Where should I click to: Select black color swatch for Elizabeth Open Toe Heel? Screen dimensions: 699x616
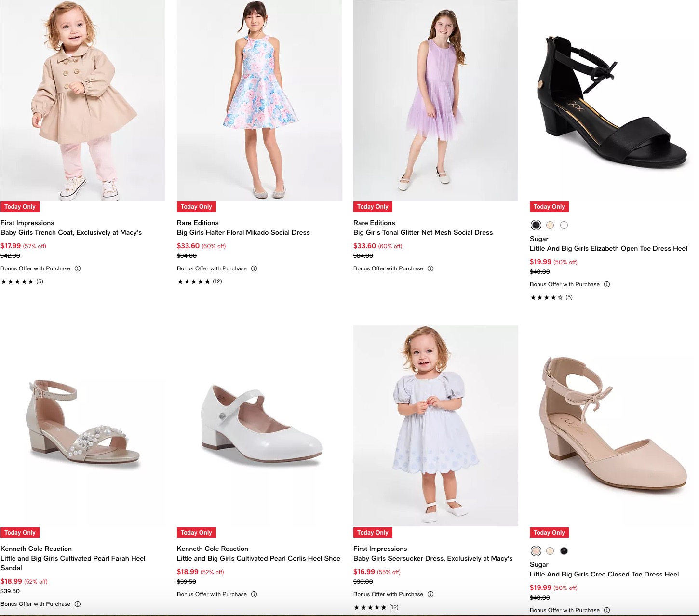click(x=536, y=225)
